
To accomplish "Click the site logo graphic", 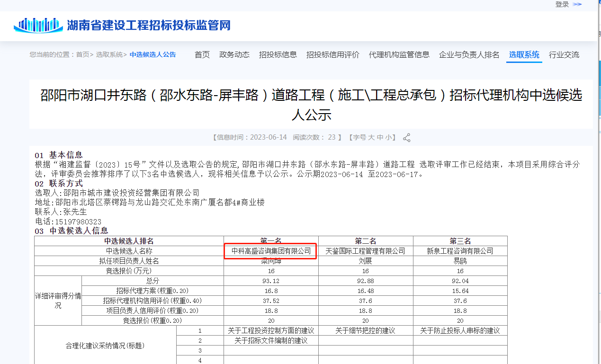I will [x=38, y=25].
